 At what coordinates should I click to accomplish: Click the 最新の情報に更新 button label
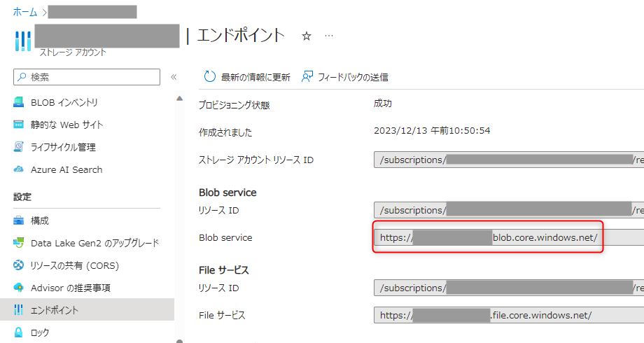tap(255, 77)
